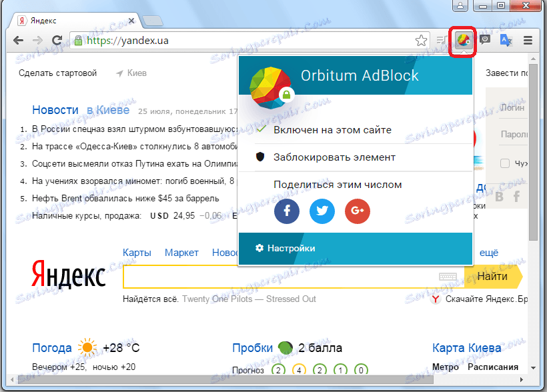Viewport: 547px width, 392px height.
Task: Open 'Пробки' traffic link
Action: (x=253, y=348)
